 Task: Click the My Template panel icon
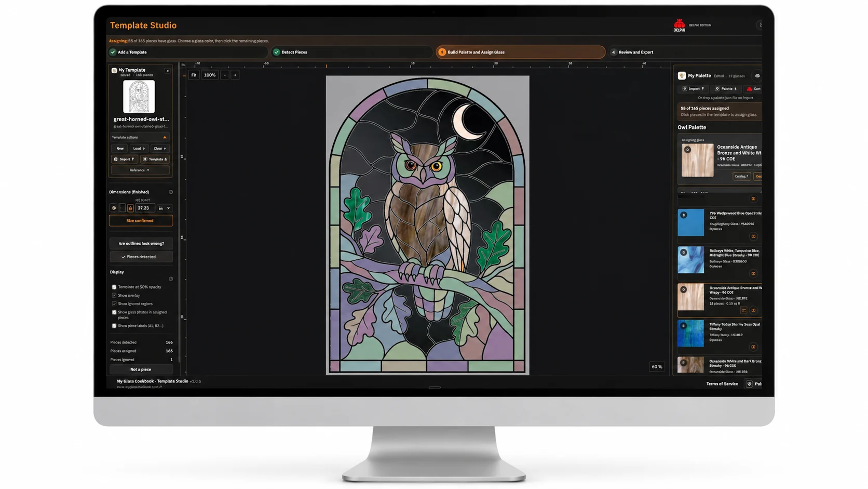[114, 70]
